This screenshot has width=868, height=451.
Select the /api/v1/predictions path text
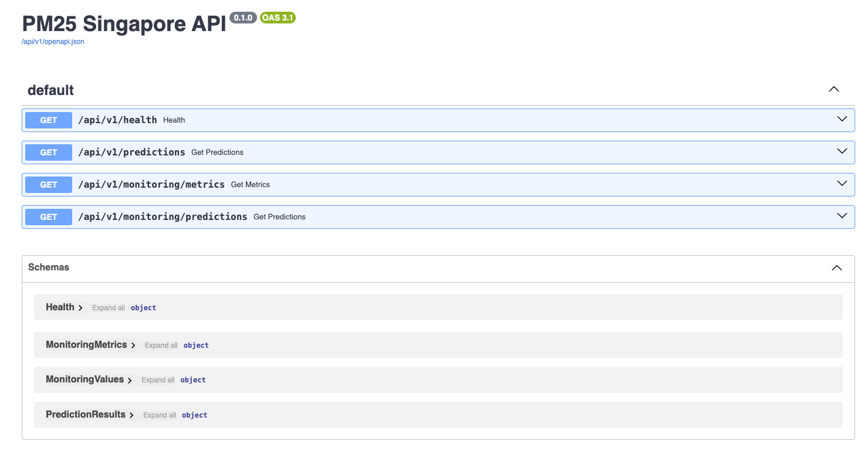(x=131, y=152)
